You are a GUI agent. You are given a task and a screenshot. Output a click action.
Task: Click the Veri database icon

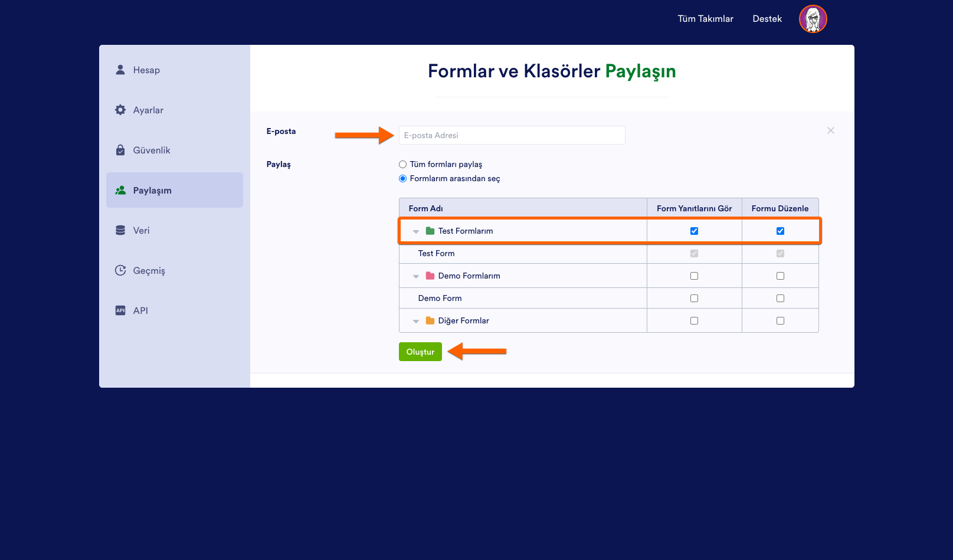(120, 230)
